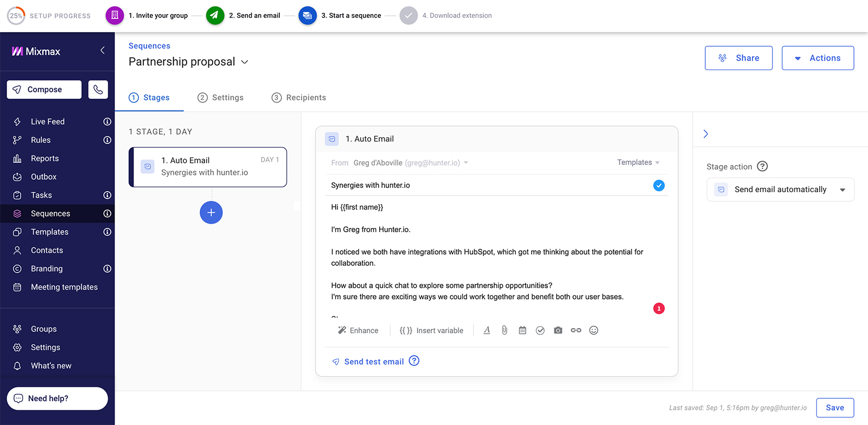The image size is (868, 425).
Task: Click the Mixmax logo
Action: point(36,52)
